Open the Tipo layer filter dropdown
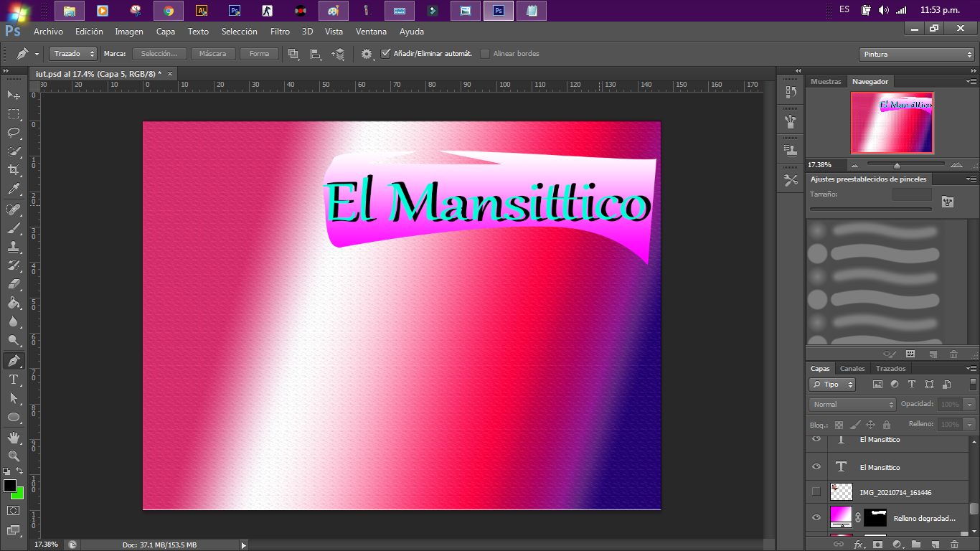 click(832, 385)
